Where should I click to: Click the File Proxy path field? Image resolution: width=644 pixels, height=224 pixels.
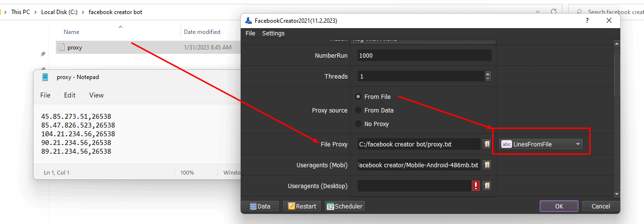tap(419, 144)
